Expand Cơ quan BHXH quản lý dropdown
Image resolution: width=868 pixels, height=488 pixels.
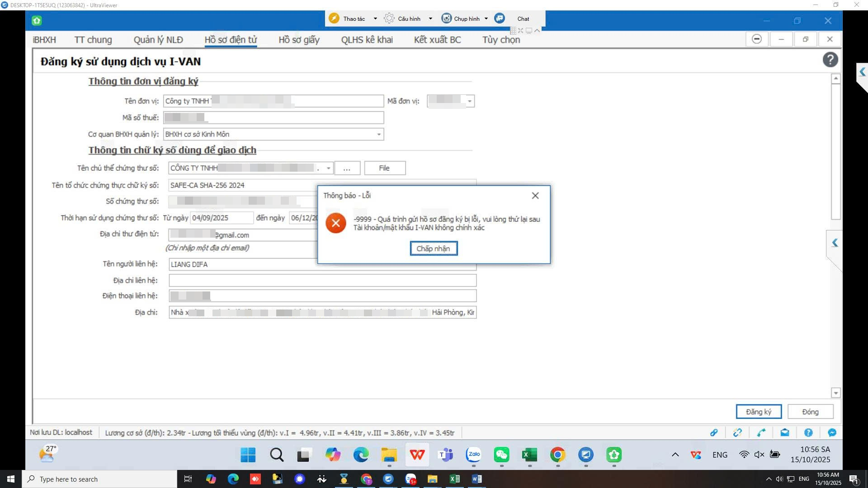point(378,134)
